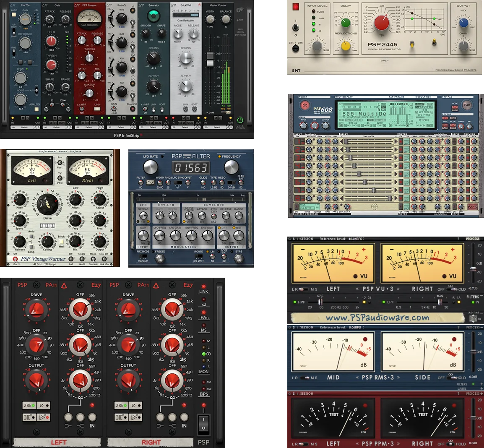Open the PSP VU-3 SESSION menu

[307, 239]
